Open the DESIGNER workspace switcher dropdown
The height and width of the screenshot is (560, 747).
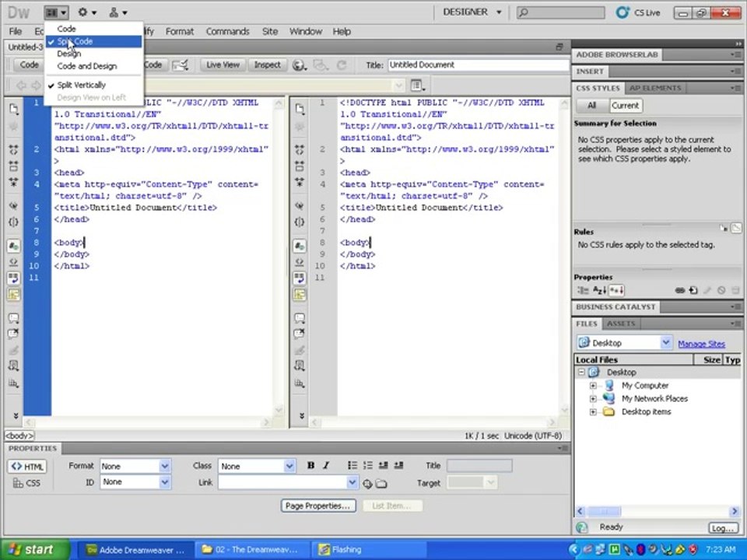pos(472,12)
